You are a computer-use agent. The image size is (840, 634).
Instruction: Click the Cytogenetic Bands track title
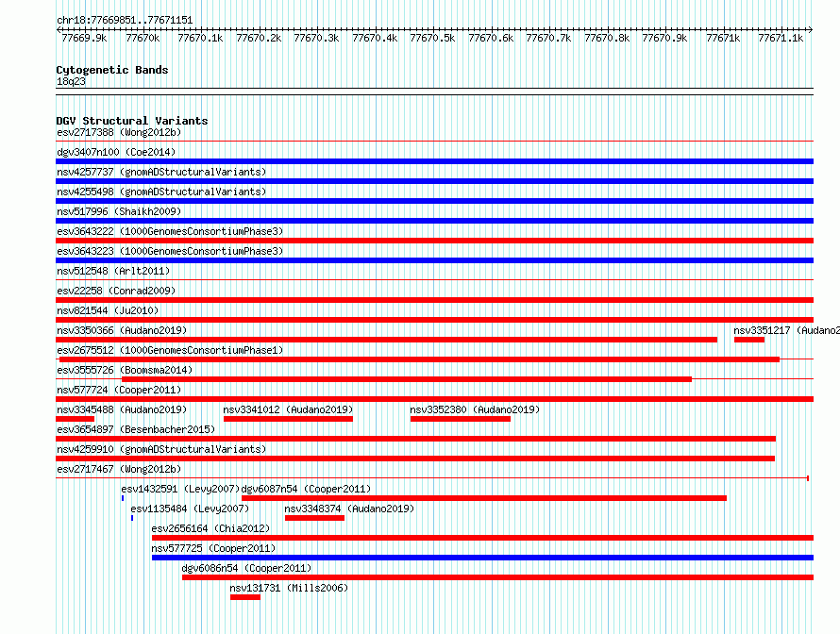point(112,70)
